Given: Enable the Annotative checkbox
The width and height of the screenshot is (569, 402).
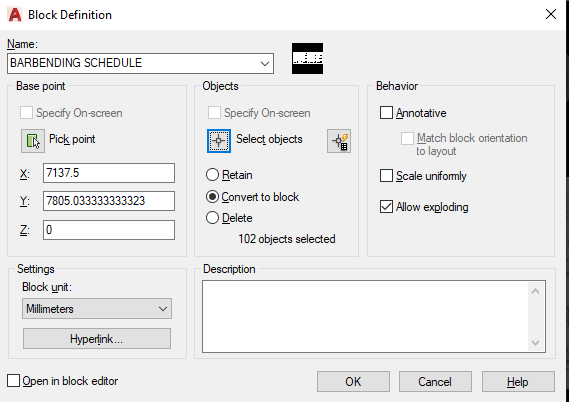Looking at the screenshot, I should 386,112.
